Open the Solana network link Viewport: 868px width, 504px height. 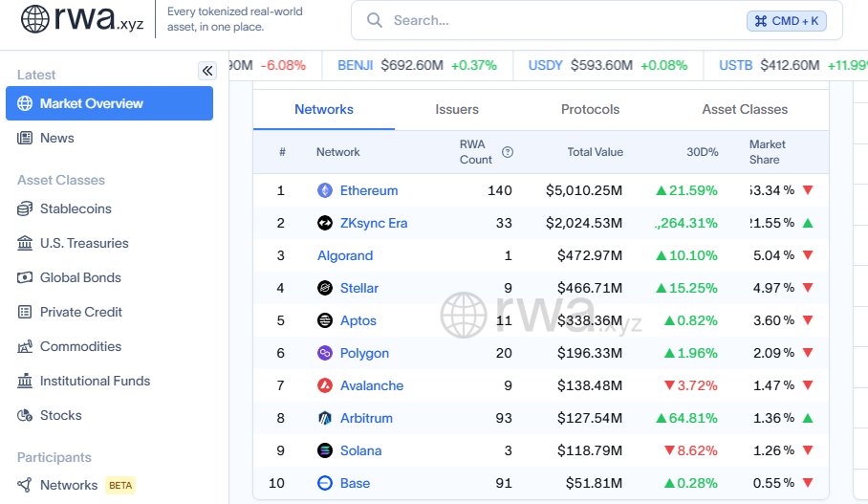361,450
